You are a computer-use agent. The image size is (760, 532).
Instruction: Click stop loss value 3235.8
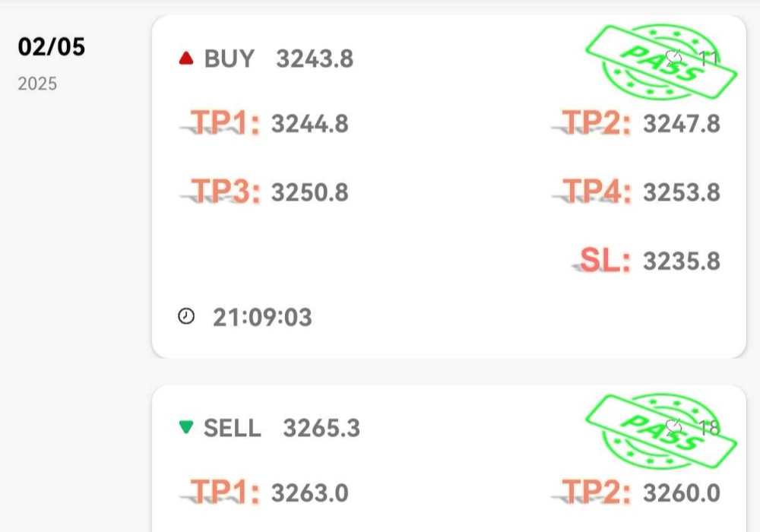[682, 261]
